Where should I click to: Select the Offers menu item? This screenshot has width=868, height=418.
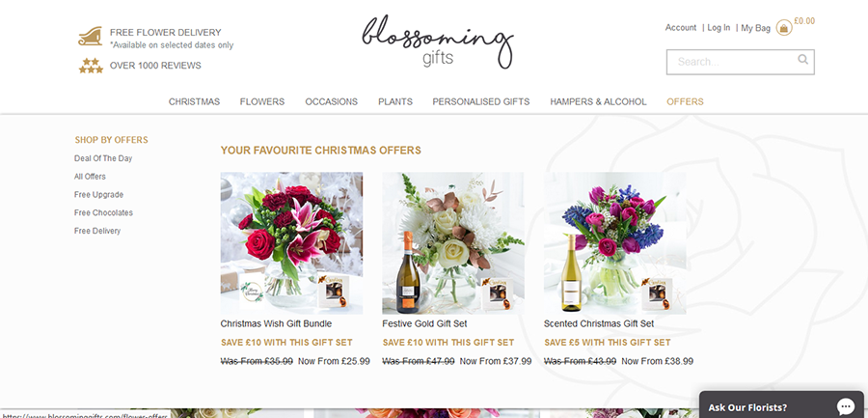pos(686,102)
